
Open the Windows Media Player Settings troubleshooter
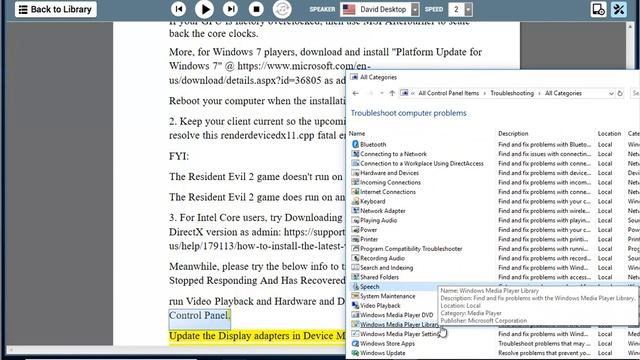[x=396, y=334]
